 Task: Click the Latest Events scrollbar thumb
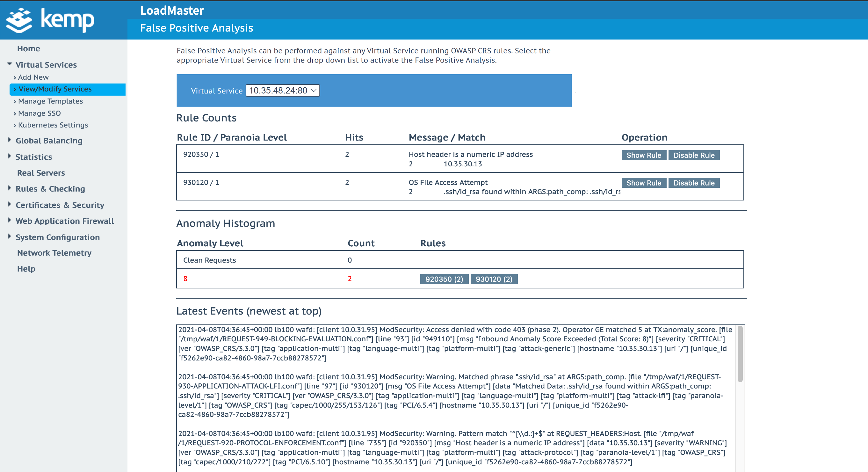click(740, 354)
